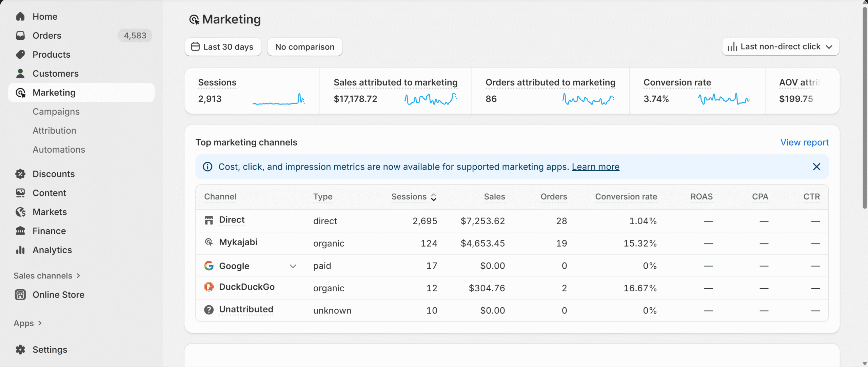Open Analytics via its bar chart icon
Screen dimensions: 868x367
coord(20,250)
